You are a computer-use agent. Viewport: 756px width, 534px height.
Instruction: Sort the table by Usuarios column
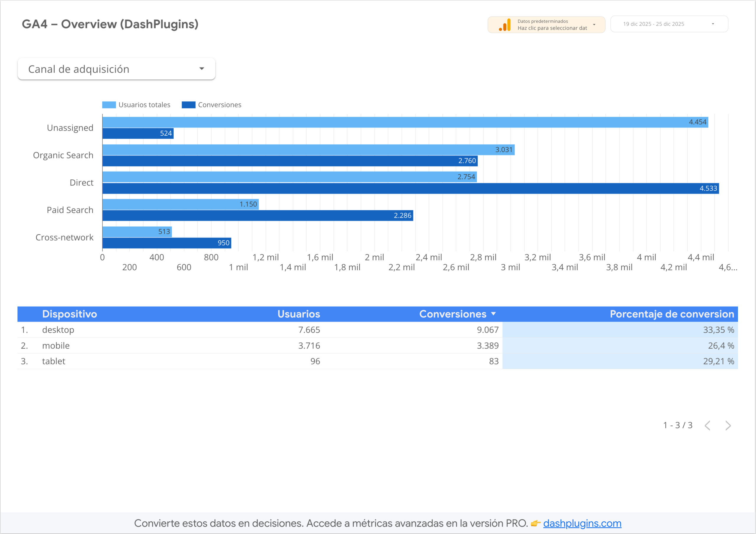pyautogui.click(x=298, y=314)
